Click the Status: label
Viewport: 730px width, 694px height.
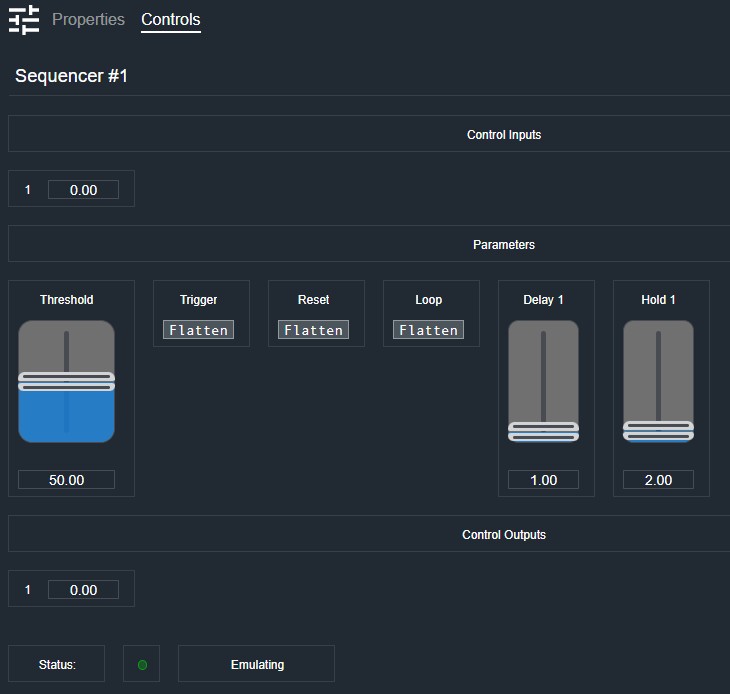pos(57,664)
